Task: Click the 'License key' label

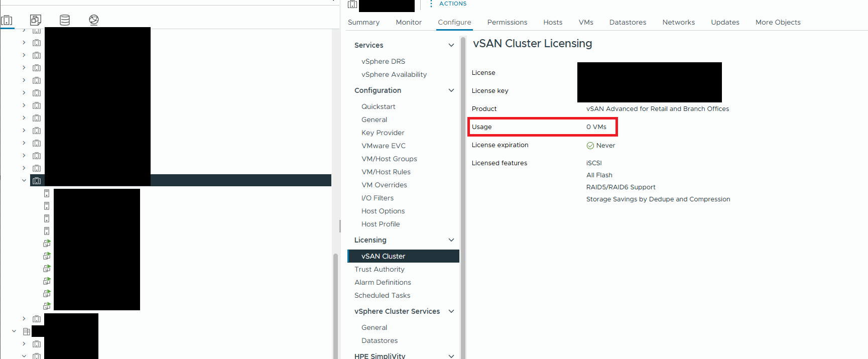Action: [x=490, y=91]
